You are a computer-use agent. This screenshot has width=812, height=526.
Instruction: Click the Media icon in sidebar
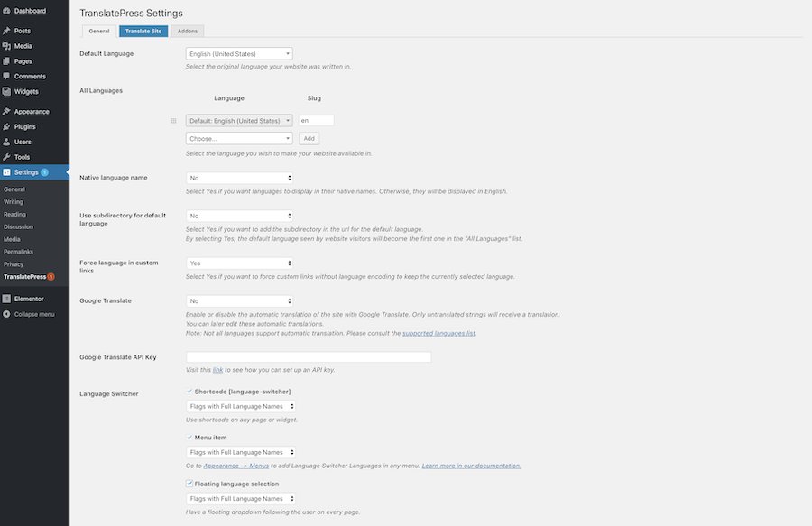click(x=6, y=45)
